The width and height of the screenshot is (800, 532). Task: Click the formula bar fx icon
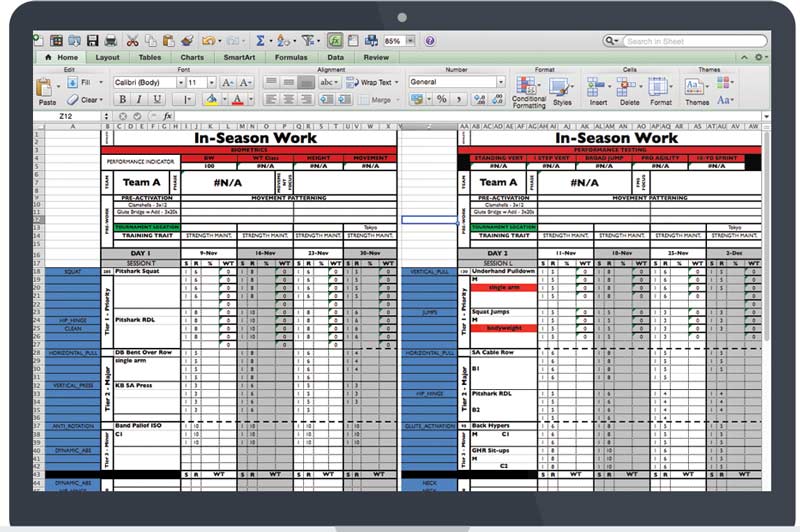pos(167,116)
